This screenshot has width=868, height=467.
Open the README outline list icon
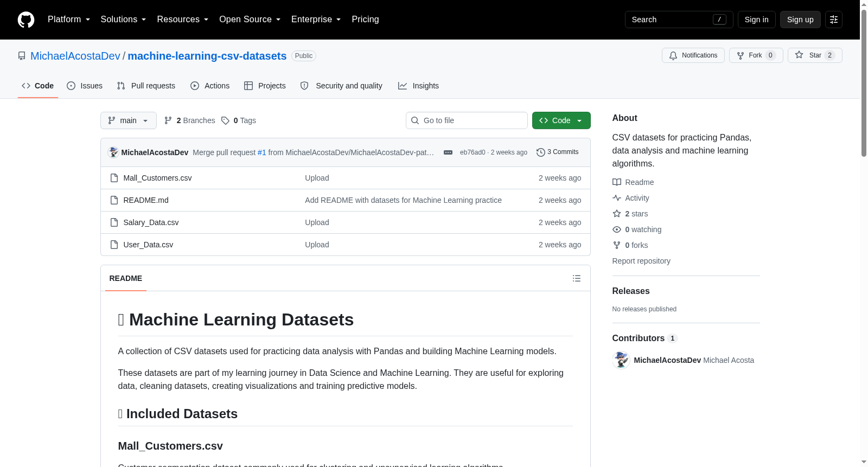(577, 278)
